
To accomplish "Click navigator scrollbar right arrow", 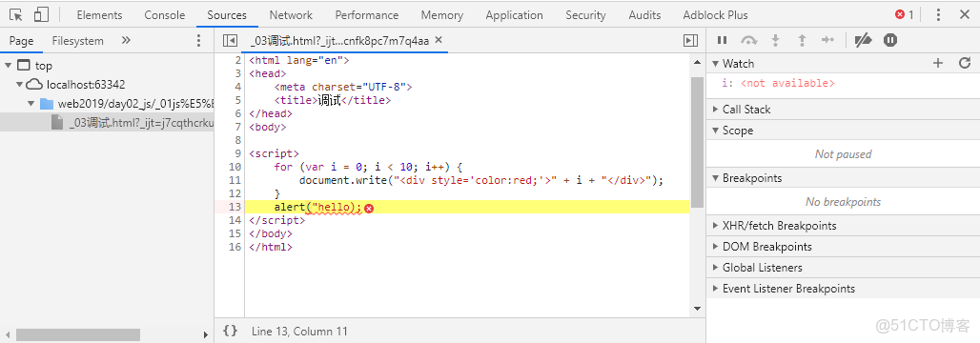I will 206,334.
